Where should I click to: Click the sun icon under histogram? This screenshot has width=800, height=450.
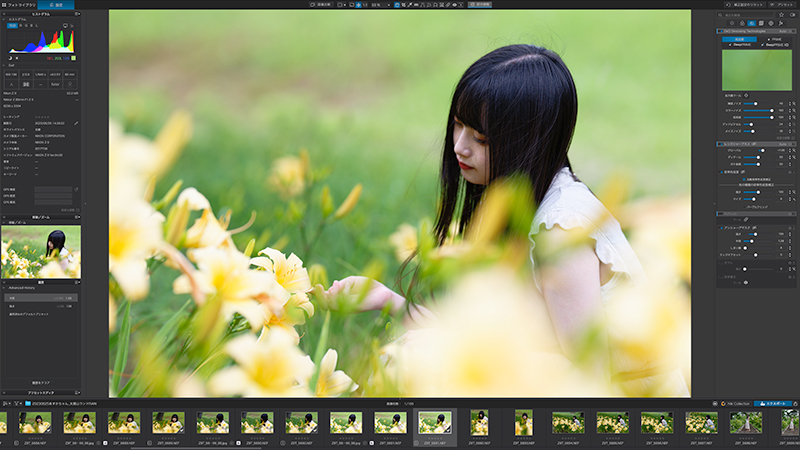pos(17,58)
